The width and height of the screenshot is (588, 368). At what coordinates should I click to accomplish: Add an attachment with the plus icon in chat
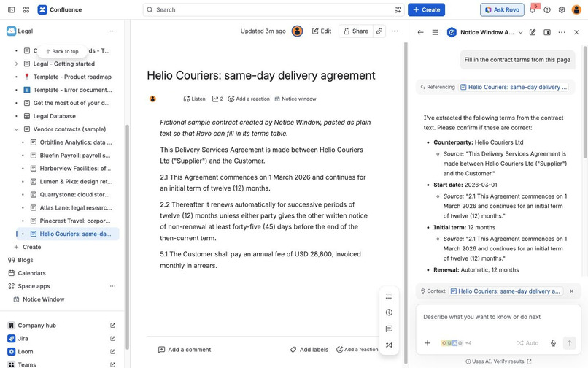tap(427, 343)
